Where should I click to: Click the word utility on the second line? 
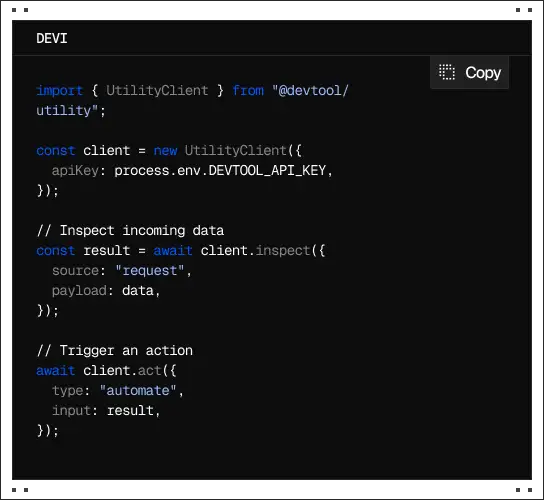click(64, 111)
